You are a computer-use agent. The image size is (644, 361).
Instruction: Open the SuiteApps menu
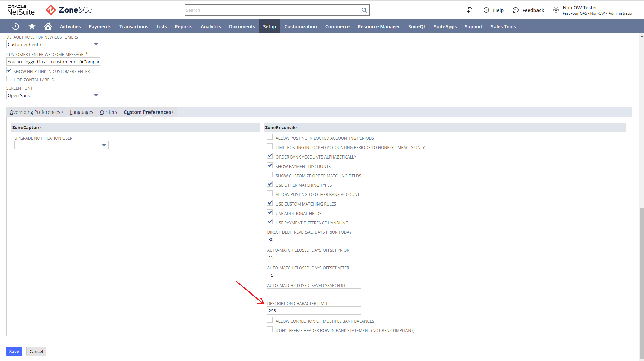pos(445,27)
